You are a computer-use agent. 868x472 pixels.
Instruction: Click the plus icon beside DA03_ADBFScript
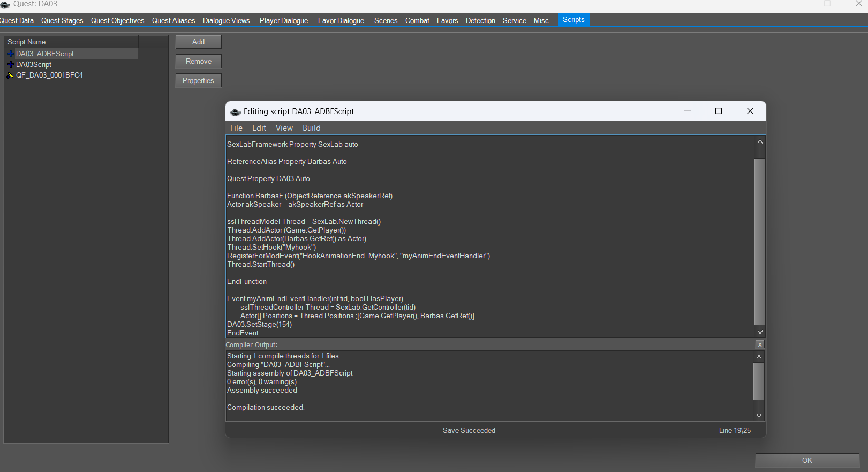(x=10, y=54)
